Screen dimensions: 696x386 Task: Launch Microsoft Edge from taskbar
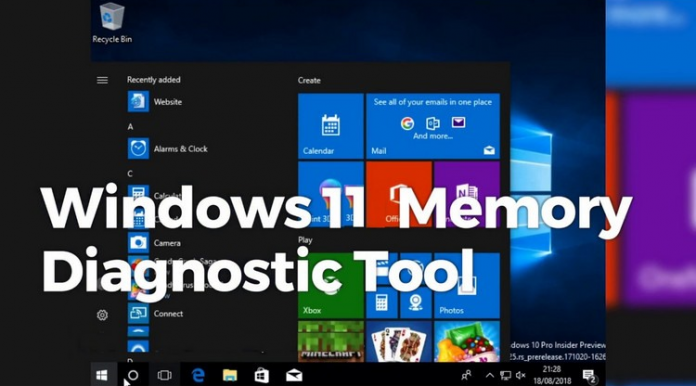click(x=198, y=375)
